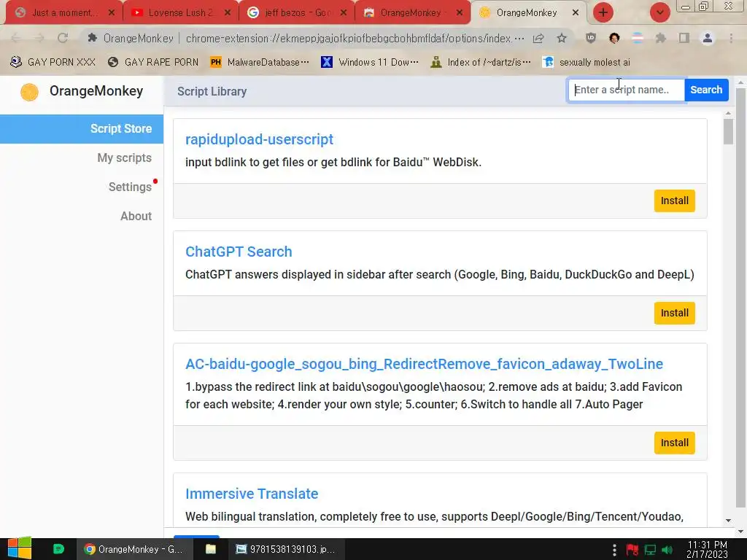The image size is (747, 560).
Task: Install the rapidupload-userscript script
Action: [x=674, y=201]
